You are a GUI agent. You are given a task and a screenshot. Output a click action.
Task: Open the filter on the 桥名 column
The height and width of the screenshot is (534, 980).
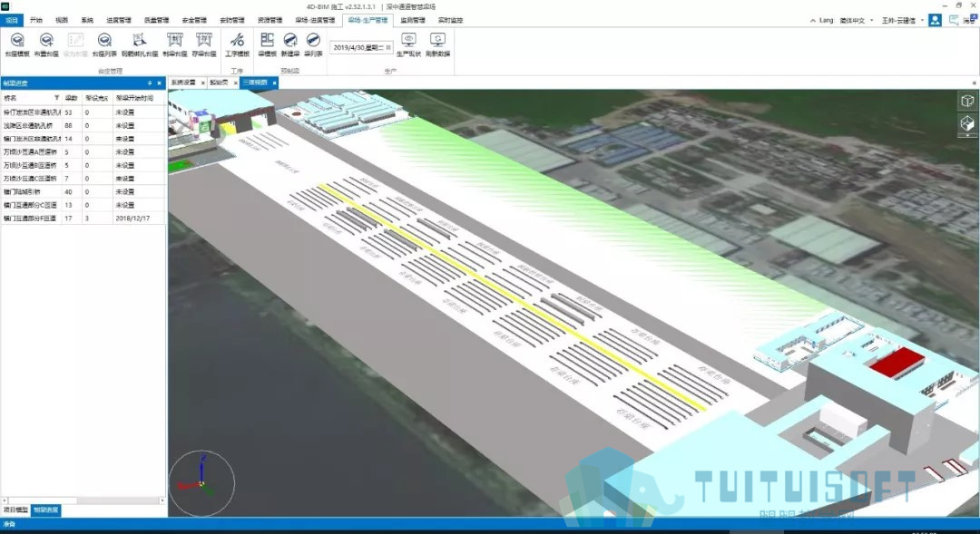coord(56,98)
